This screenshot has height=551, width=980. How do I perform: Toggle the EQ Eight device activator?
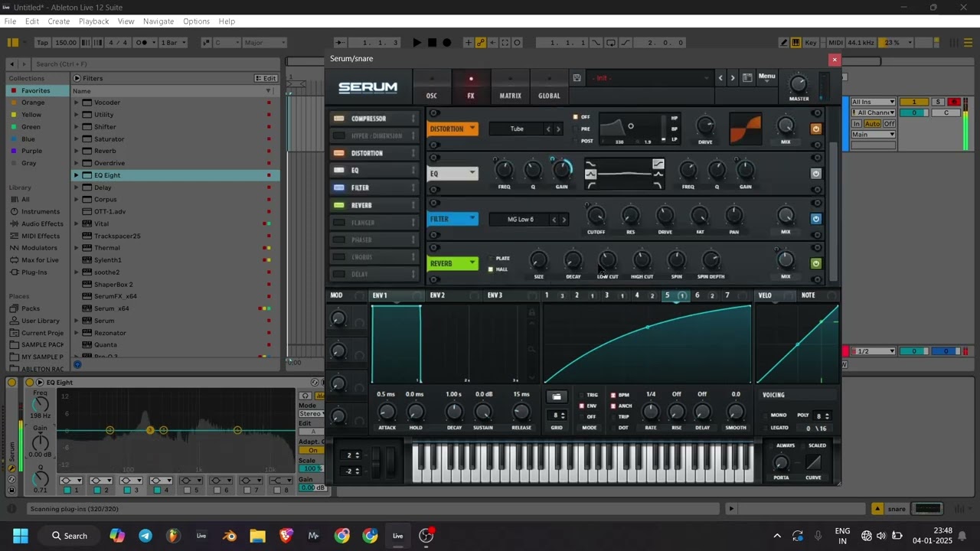30,383
